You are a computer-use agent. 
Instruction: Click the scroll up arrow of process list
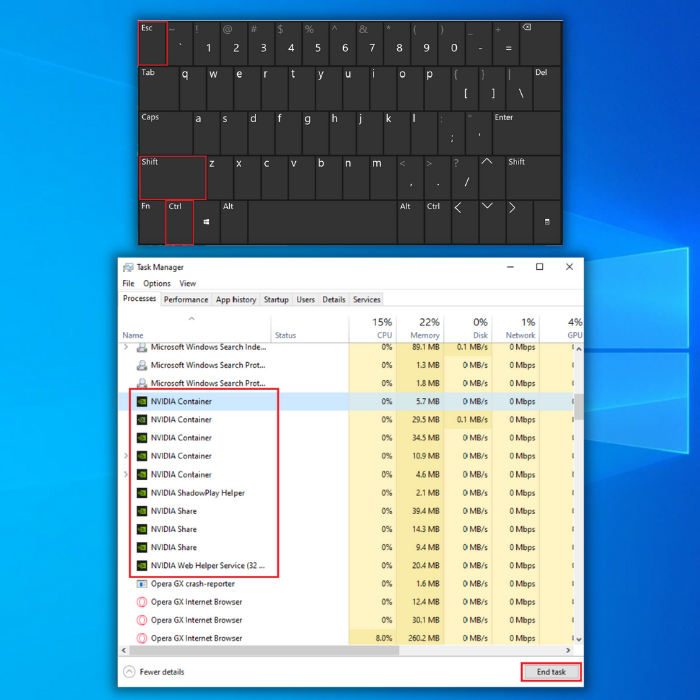579,349
